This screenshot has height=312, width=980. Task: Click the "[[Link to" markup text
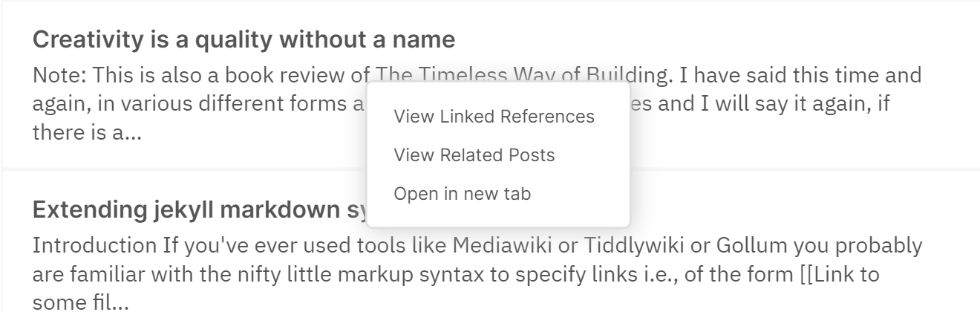coord(834,274)
